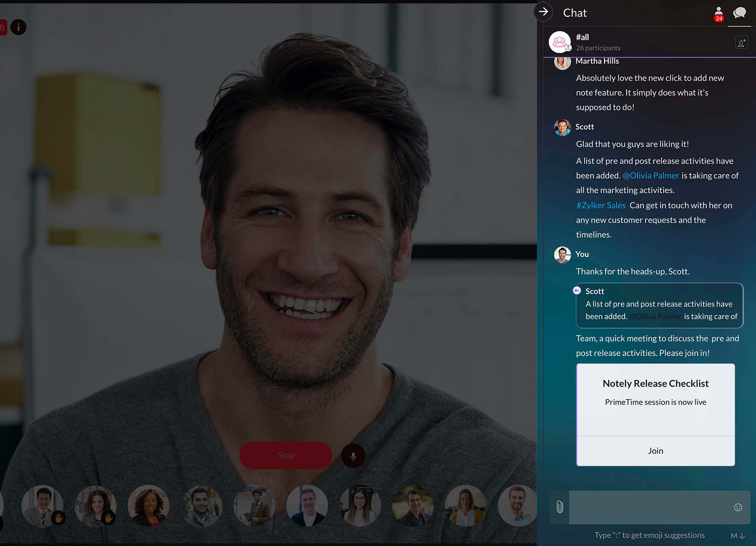The image size is (756, 546).
Task: Click the #all channel avatar icon
Action: coord(559,42)
